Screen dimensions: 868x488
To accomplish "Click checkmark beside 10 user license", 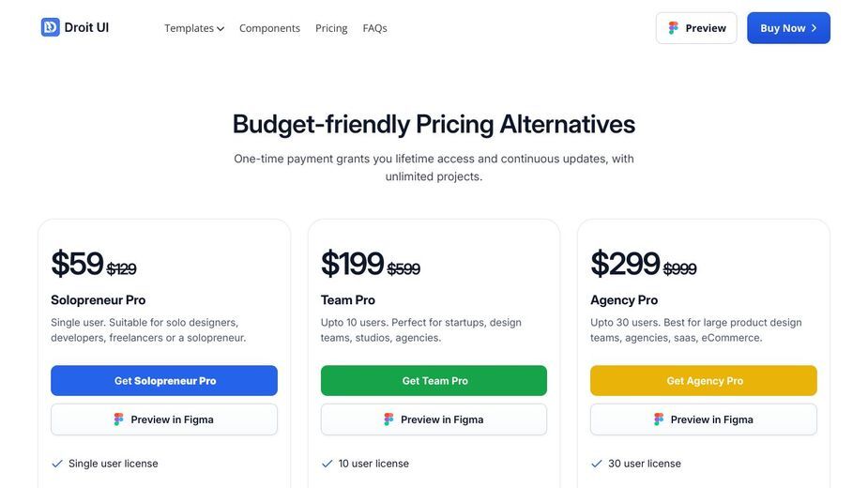I will 327,464.
